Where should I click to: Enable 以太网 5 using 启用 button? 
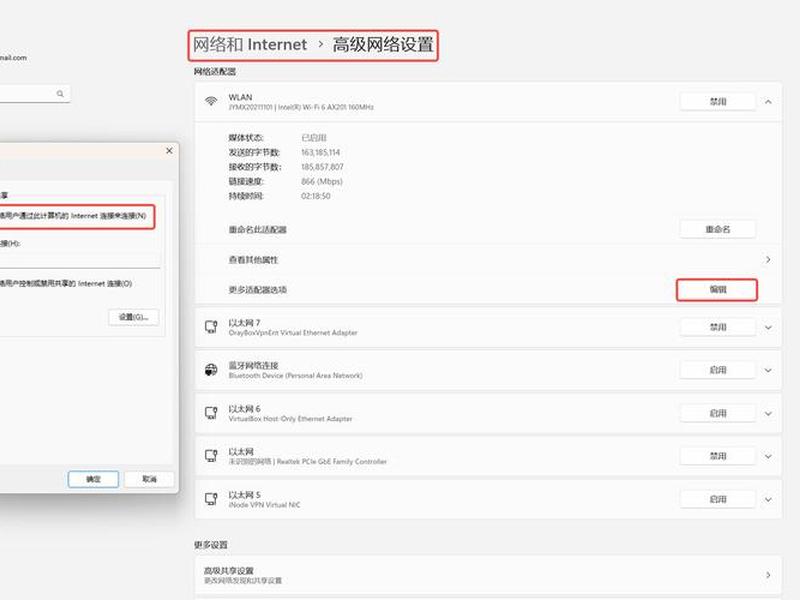718,499
